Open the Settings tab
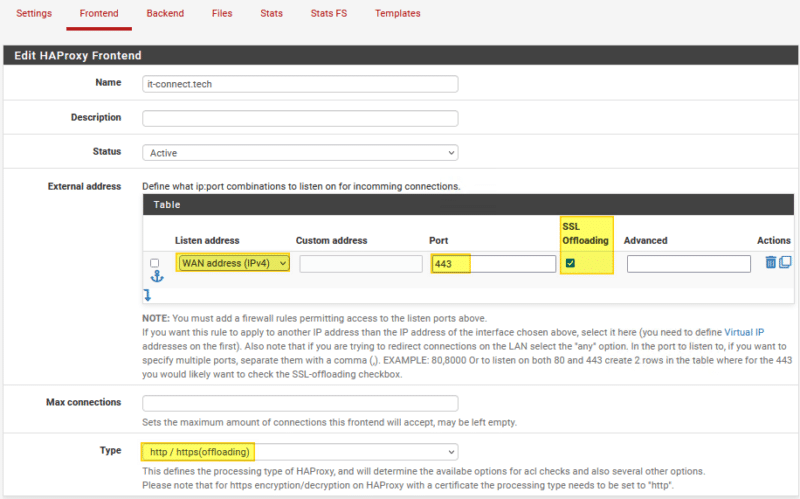This screenshot has width=800, height=499. (34, 14)
